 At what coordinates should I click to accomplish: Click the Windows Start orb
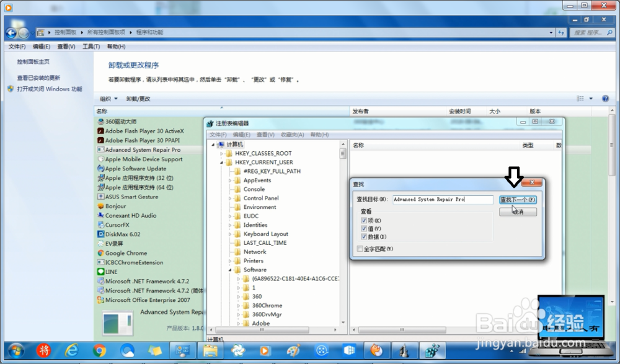16,350
